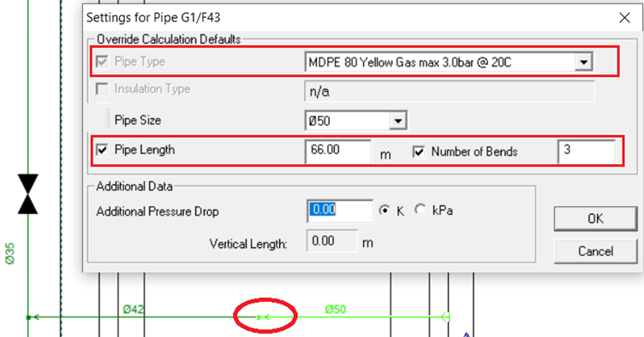Enable the Insulation Type checkbox

(102, 89)
